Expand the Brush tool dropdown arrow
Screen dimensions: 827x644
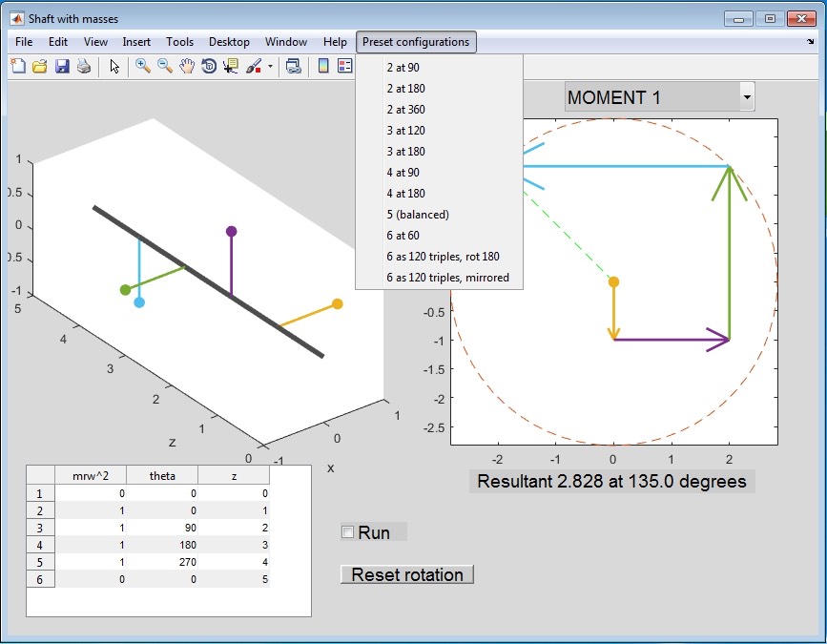270,67
